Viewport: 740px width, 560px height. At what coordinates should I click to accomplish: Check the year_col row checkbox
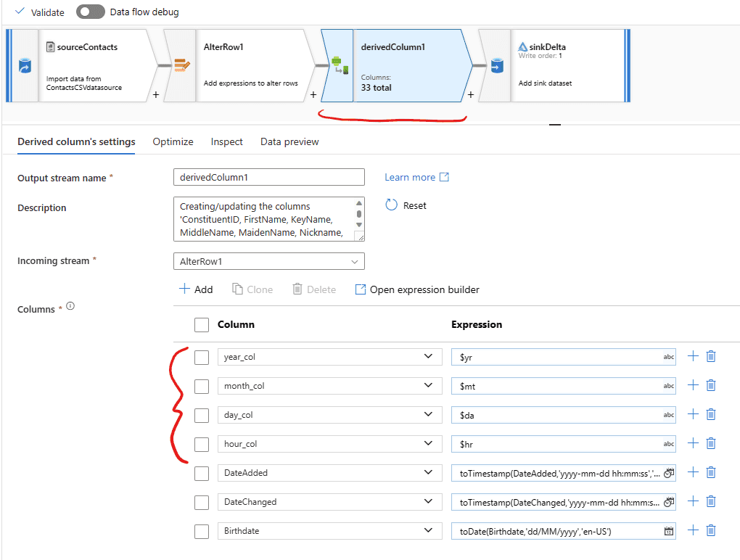coord(202,357)
